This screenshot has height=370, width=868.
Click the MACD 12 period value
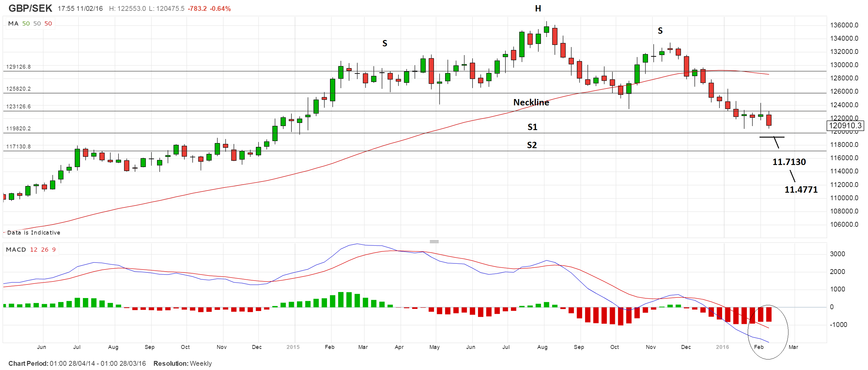pos(34,250)
